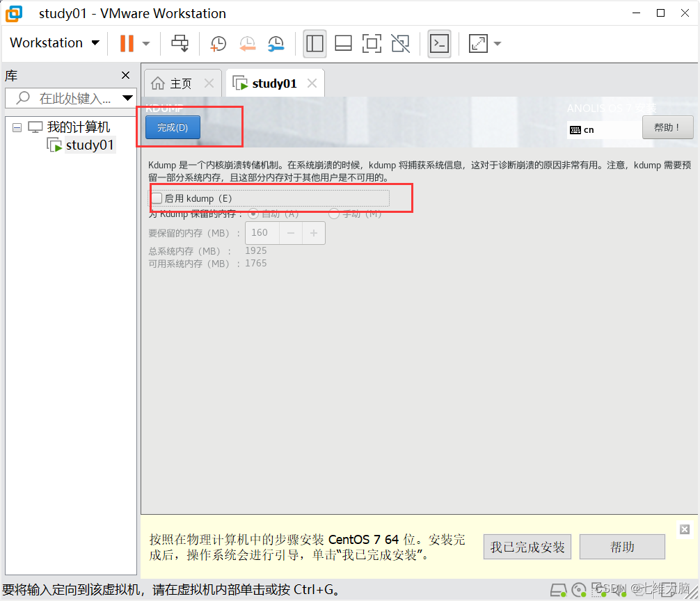Open the snapshot manager

click(x=276, y=44)
